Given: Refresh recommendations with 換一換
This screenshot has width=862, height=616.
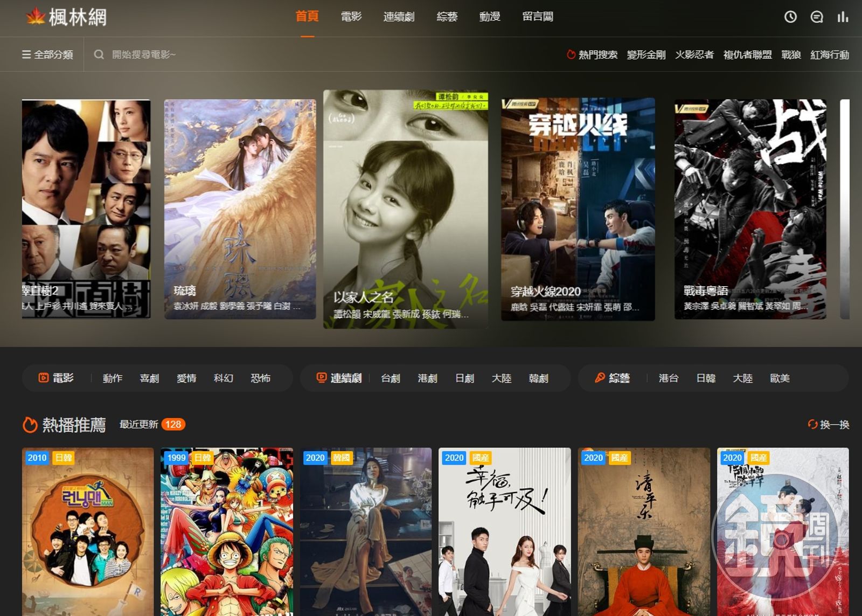Looking at the screenshot, I should tap(829, 425).
